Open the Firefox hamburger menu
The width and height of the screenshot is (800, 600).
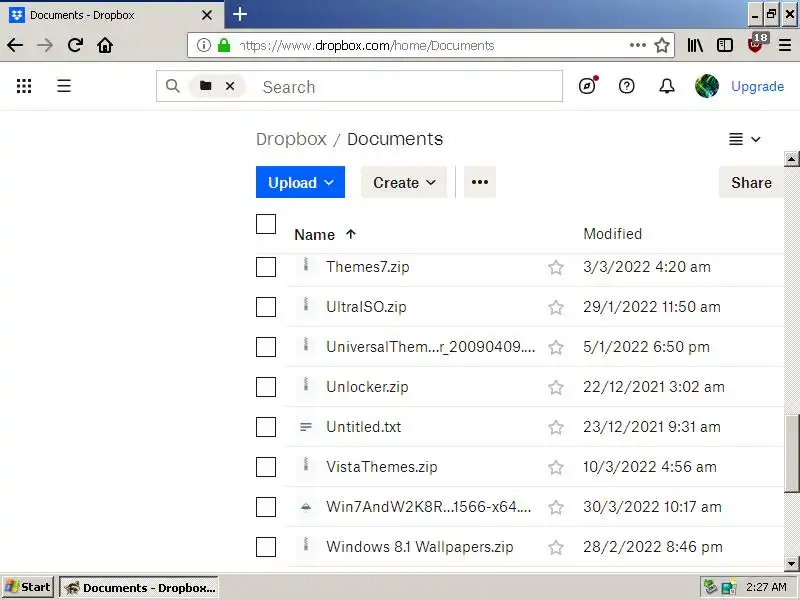[x=785, y=45]
